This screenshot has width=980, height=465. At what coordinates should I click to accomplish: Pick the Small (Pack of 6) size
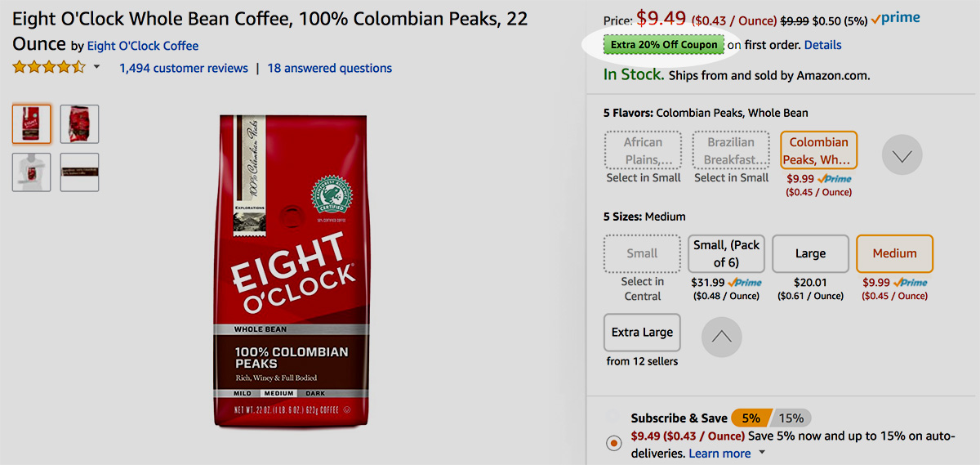pyautogui.click(x=726, y=253)
